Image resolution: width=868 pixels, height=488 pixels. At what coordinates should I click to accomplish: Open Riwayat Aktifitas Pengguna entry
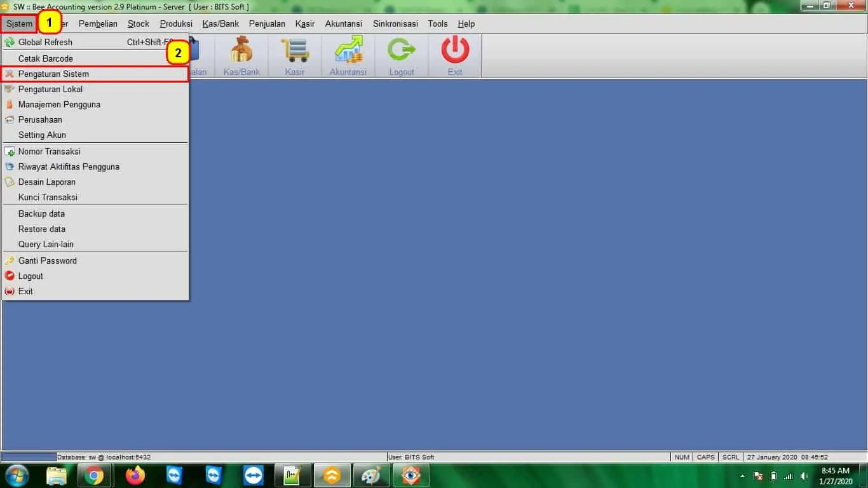(95, 166)
